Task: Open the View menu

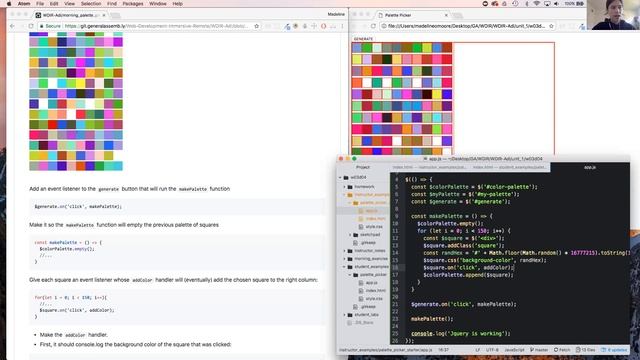Action: (69, 4)
